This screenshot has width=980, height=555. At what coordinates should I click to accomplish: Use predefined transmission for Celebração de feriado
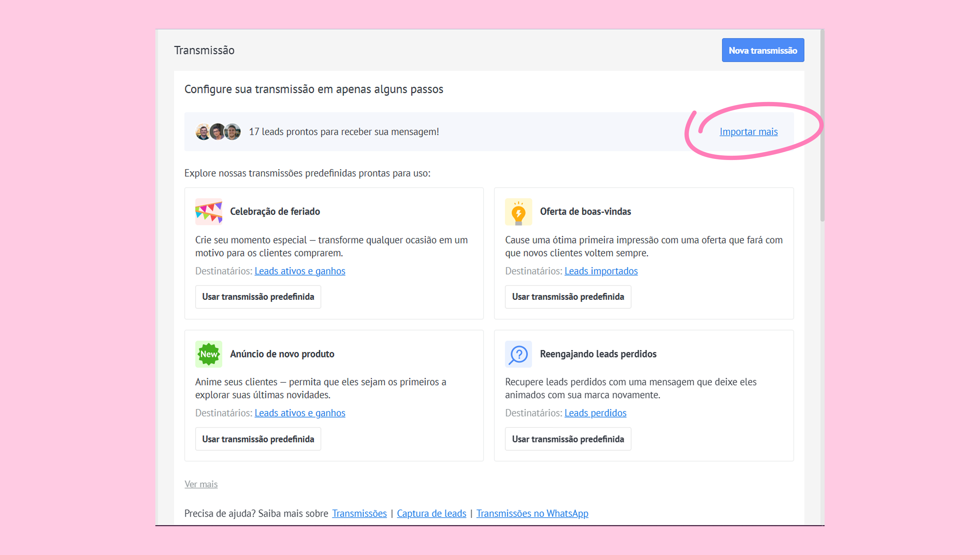[x=258, y=297]
